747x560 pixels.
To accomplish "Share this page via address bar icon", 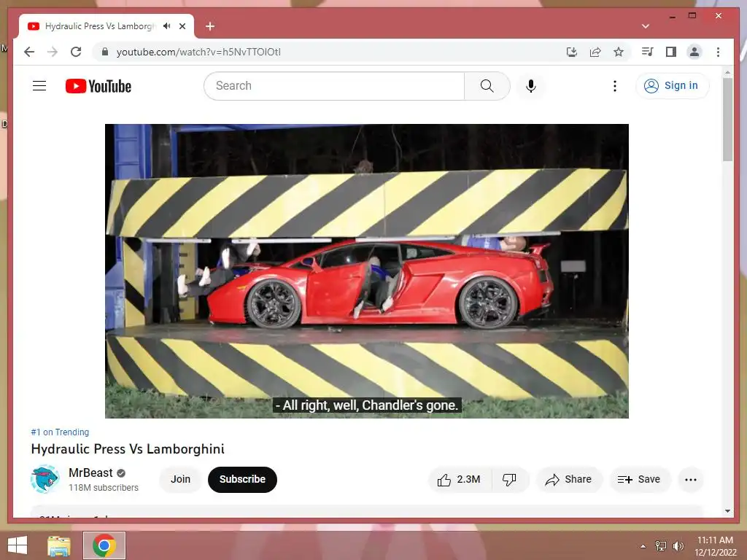I will click(x=595, y=52).
